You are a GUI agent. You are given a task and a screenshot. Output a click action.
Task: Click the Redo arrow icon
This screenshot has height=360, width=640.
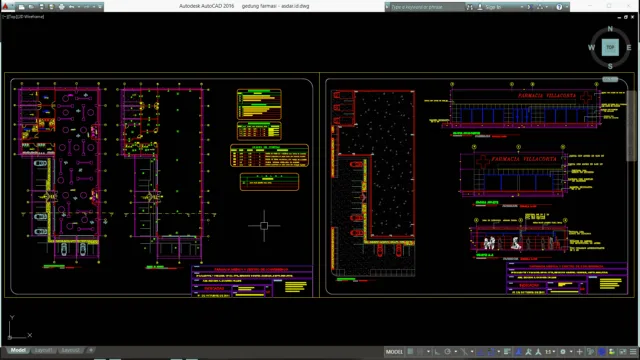[x=87, y=7]
